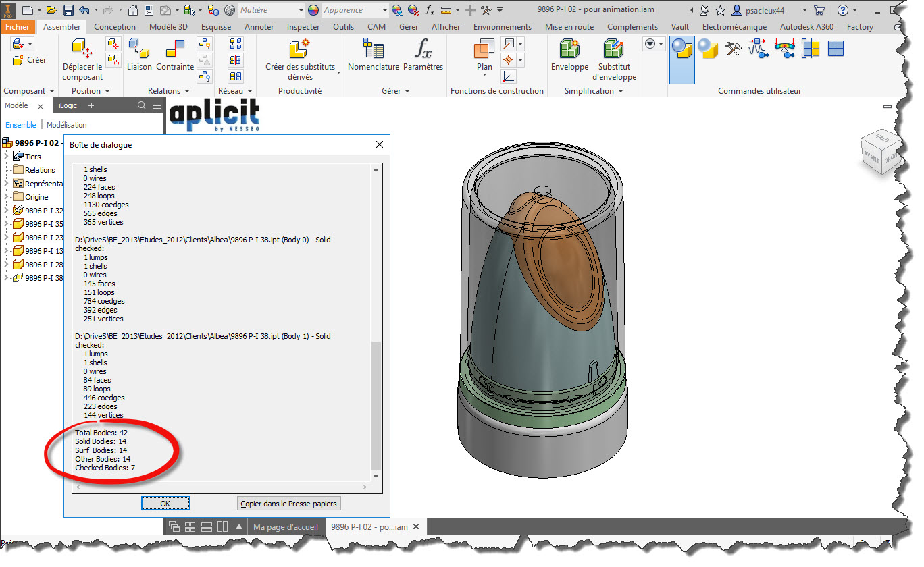Click the Substitut d'enveloppe icon
924x567 pixels.
(x=614, y=50)
